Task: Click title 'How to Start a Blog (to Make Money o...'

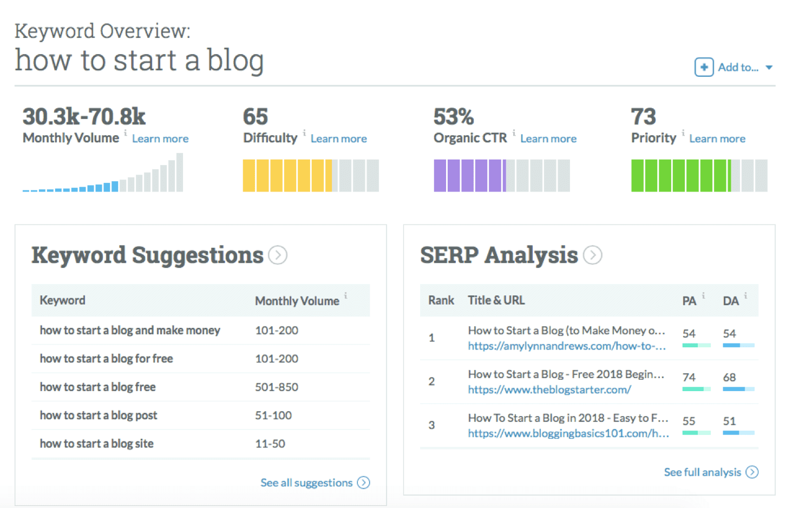Action: coord(567,331)
